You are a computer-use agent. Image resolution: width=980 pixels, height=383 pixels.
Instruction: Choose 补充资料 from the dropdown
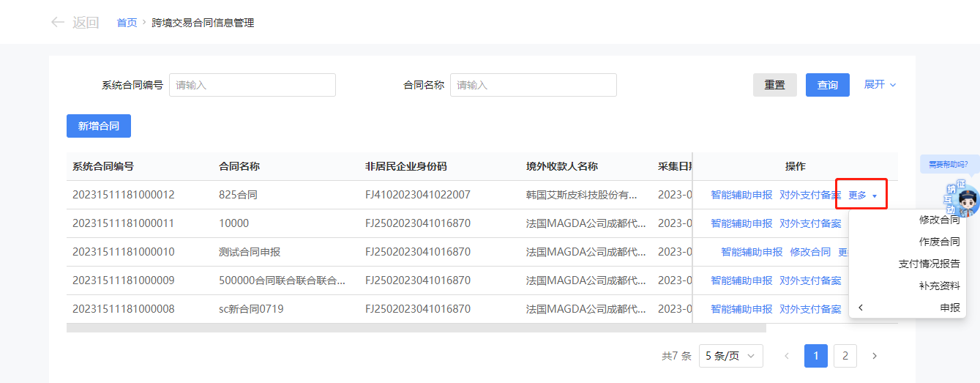coord(939,286)
